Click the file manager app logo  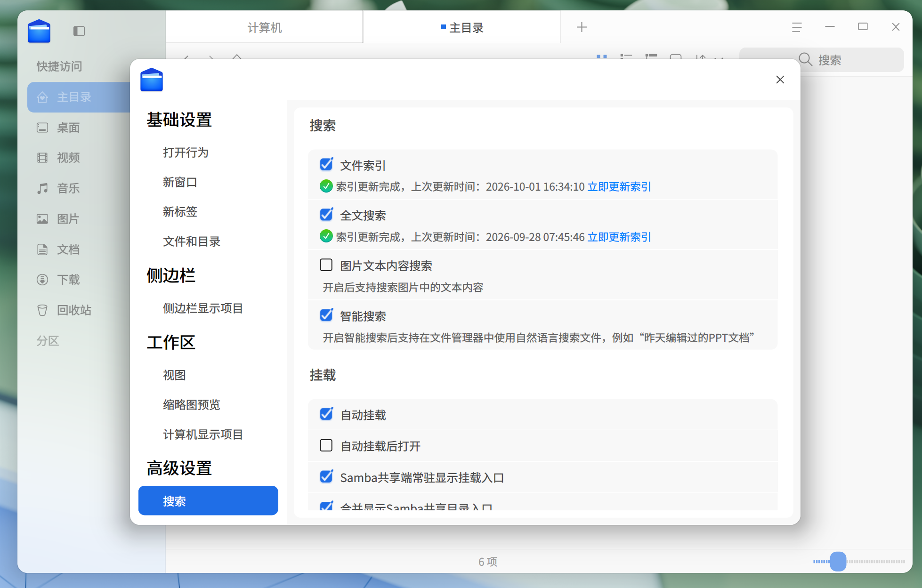(39, 31)
